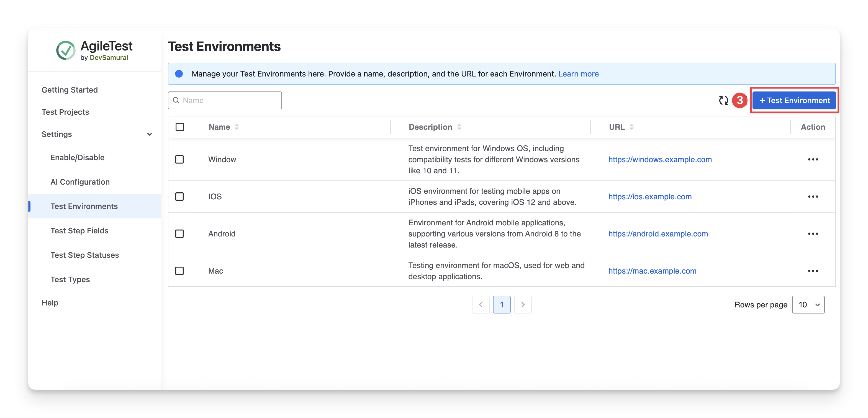868x418 pixels.
Task: Open Test Step Fields in sidebar
Action: point(79,231)
